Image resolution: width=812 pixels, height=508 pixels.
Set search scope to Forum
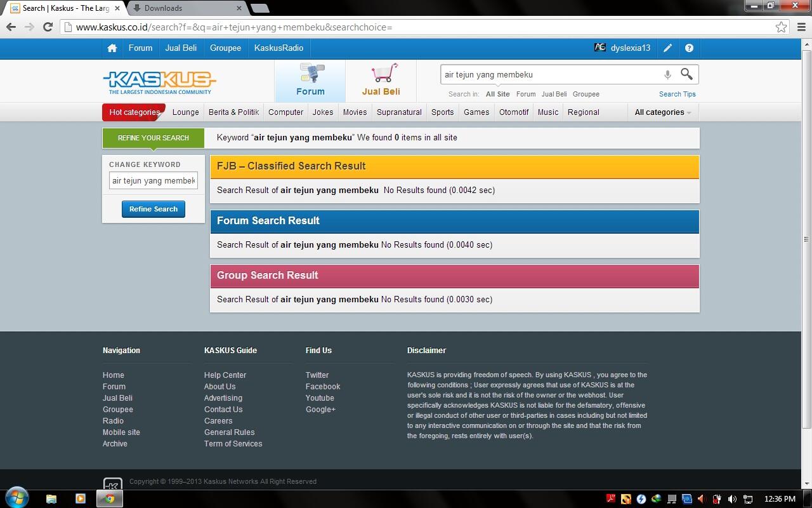point(526,94)
